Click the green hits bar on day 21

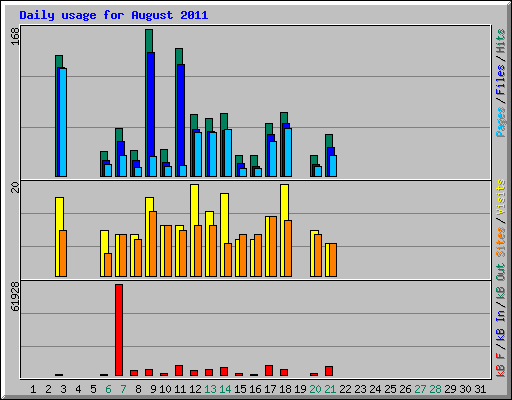pyautogui.click(x=329, y=141)
